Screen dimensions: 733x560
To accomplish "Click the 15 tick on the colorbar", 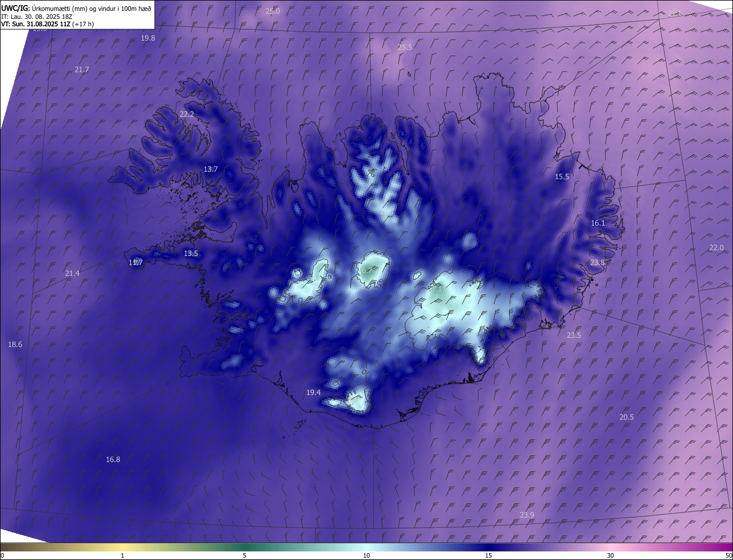I will tap(488, 555).
